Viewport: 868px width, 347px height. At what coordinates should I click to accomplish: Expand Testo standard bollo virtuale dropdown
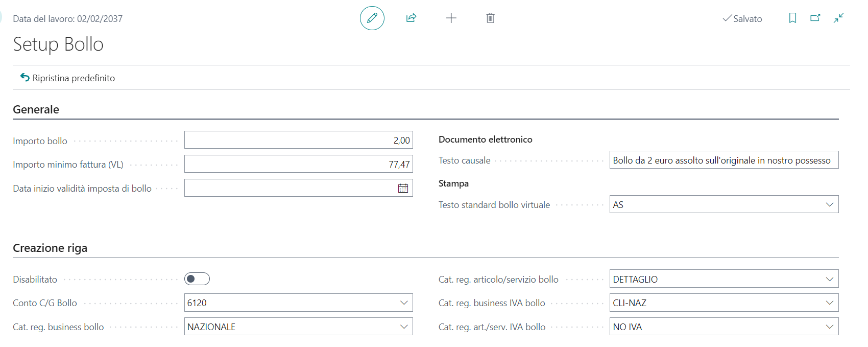coord(830,204)
